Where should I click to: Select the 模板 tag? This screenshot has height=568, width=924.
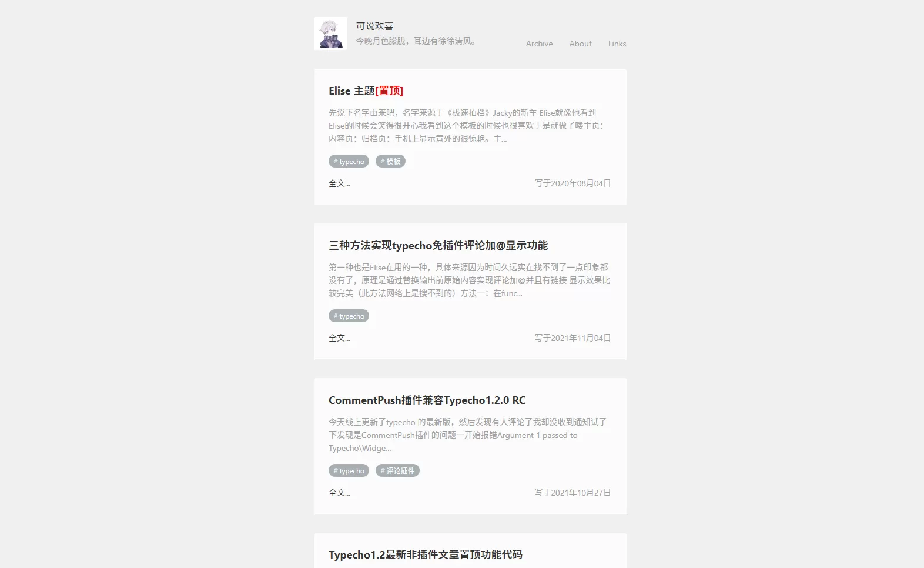[x=390, y=162]
